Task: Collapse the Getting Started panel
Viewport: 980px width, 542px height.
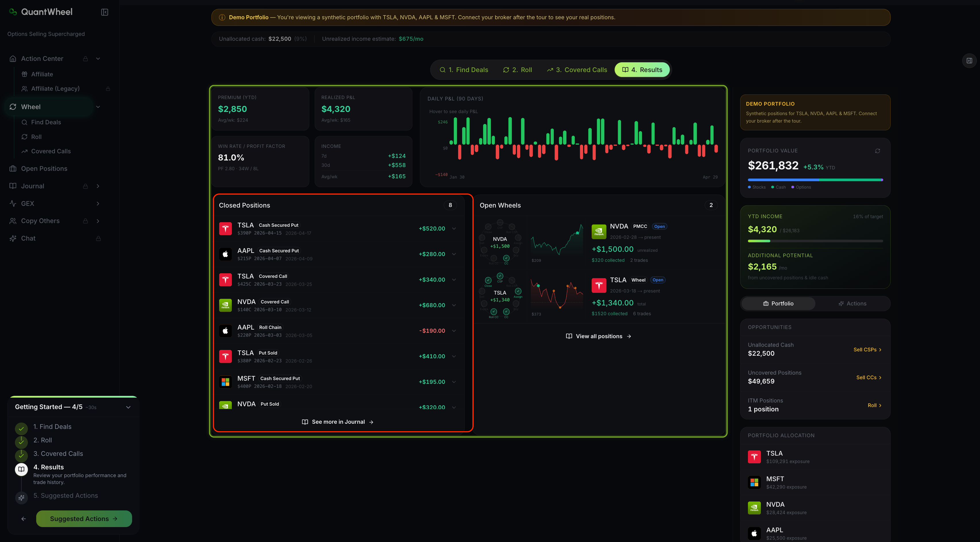Action: pyautogui.click(x=128, y=407)
